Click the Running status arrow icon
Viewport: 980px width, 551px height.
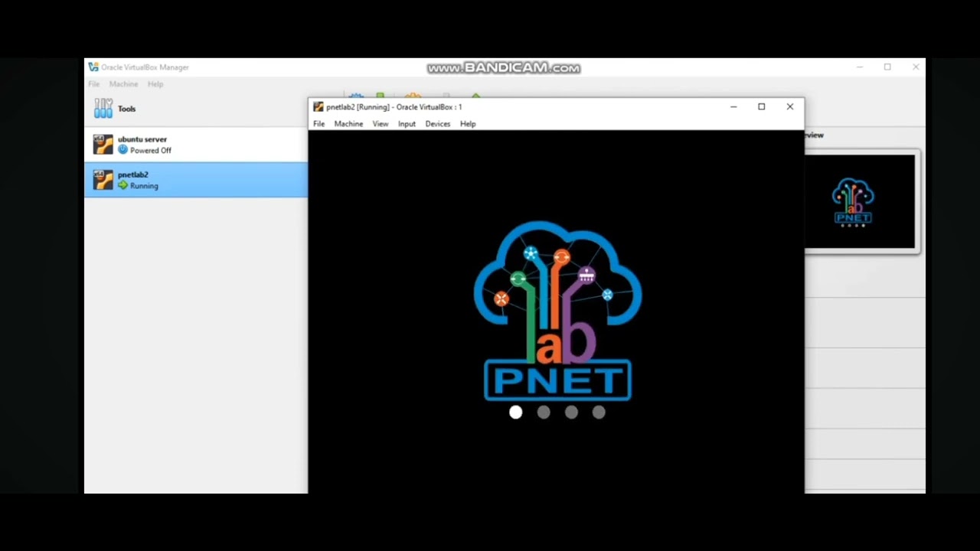coord(122,185)
